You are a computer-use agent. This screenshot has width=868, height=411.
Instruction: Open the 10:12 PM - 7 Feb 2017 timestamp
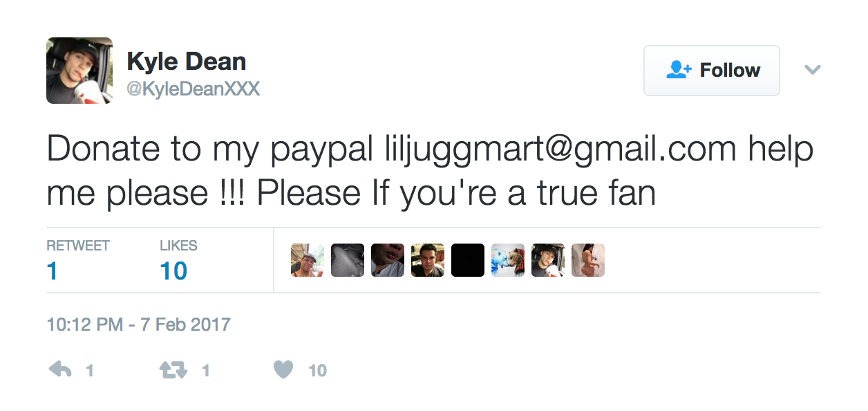(x=139, y=325)
